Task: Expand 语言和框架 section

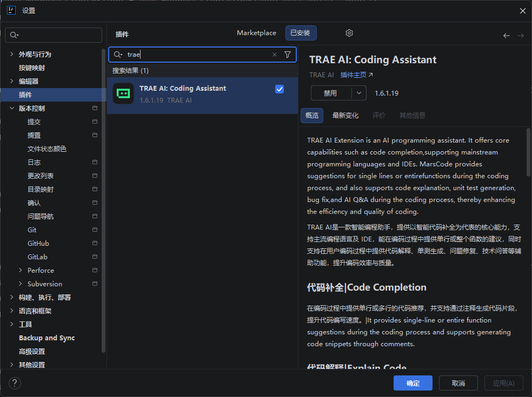Action: [x=12, y=311]
